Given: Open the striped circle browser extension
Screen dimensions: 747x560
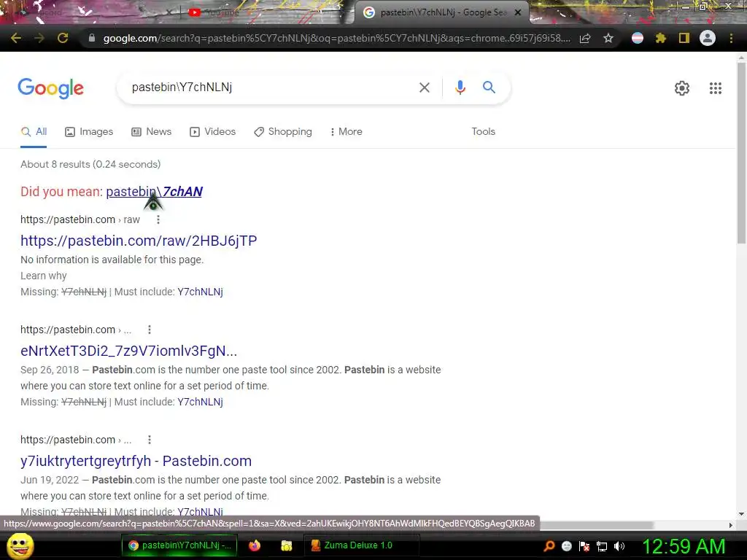Looking at the screenshot, I should tap(638, 38).
